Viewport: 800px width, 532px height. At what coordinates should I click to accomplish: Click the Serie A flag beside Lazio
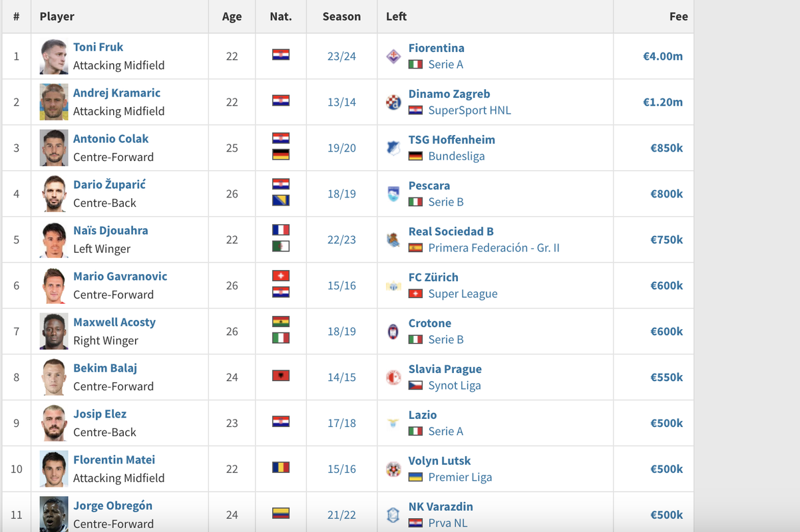(415, 432)
